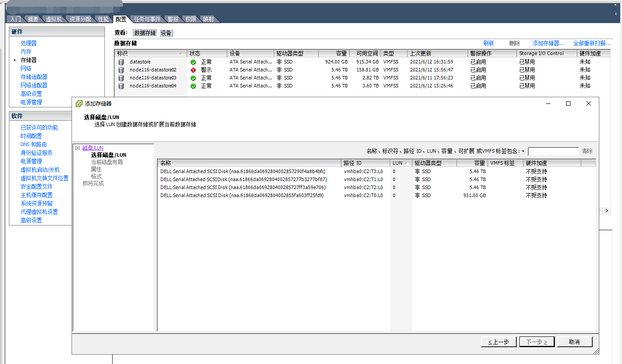Image resolution: width=622 pixels, height=364 pixels.
Task: Switch view to 数据存储
Action: pyautogui.click(x=145, y=33)
